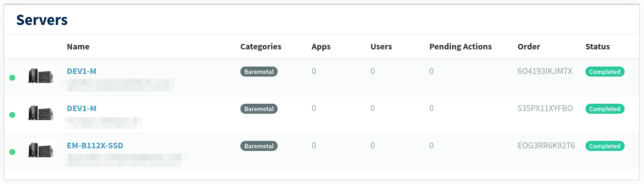The image size is (644, 184).
Task: Sort table by the Status header
Action: pyautogui.click(x=597, y=47)
